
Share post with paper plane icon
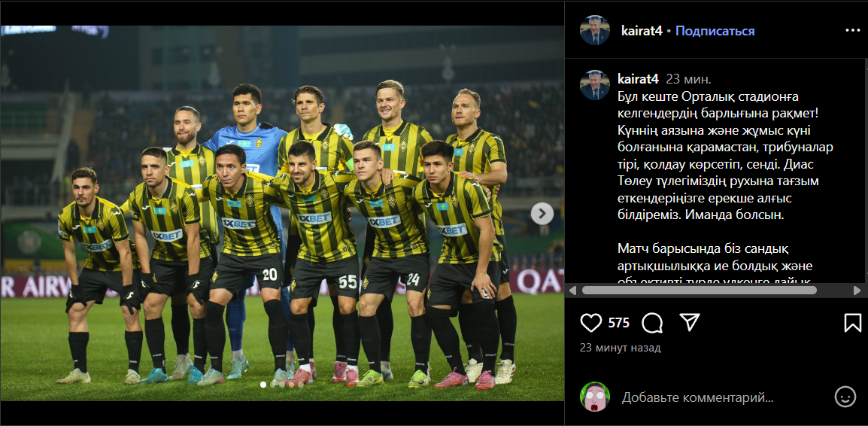click(690, 322)
